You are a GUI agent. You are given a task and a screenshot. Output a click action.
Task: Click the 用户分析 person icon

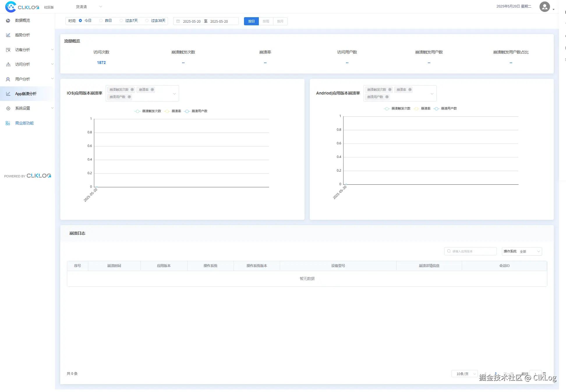[x=8, y=79]
